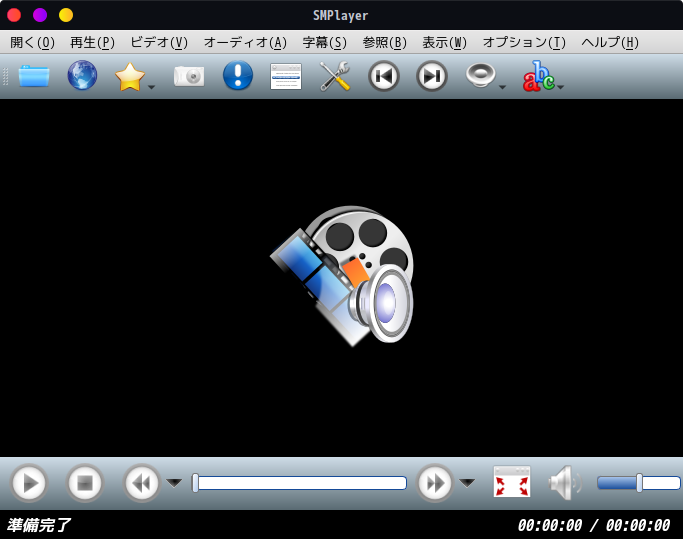The image size is (683, 539).
Task: Click the playback seek bar
Action: click(x=300, y=483)
